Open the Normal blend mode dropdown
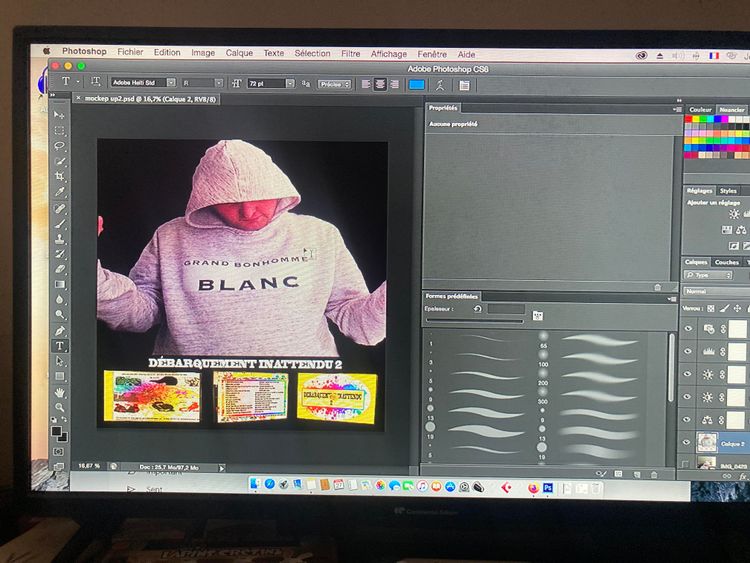 pos(717,291)
